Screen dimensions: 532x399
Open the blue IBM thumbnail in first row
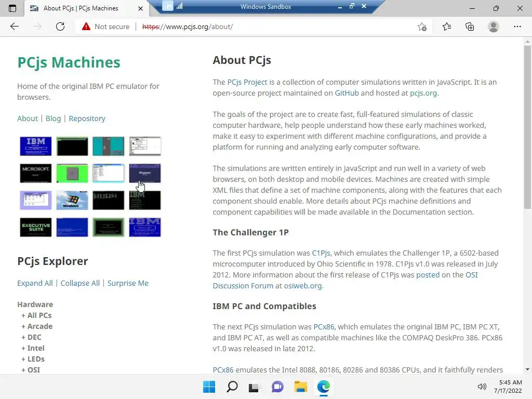coord(36,146)
